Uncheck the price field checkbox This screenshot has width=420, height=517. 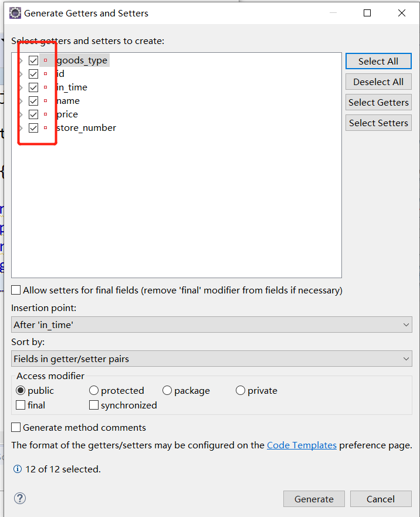tap(33, 114)
